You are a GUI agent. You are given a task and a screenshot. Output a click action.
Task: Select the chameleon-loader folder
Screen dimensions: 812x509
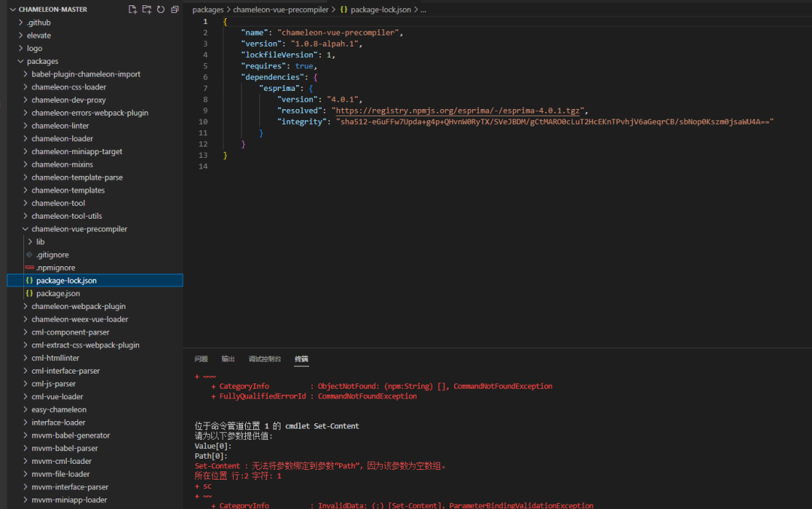(62, 139)
